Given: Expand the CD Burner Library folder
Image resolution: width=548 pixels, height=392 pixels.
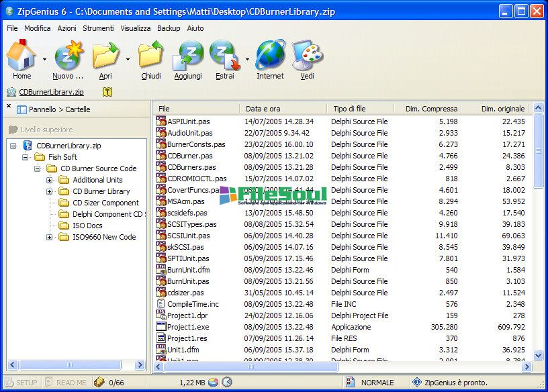Looking at the screenshot, I should point(49,191).
